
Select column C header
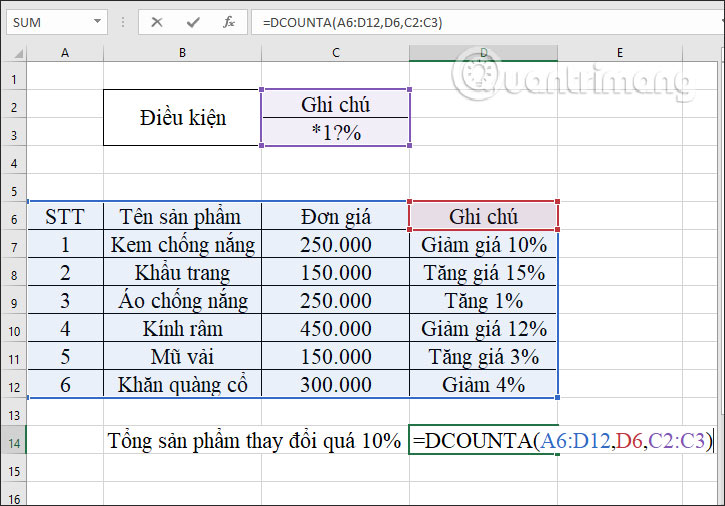pyautogui.click(x=335, y=53)
